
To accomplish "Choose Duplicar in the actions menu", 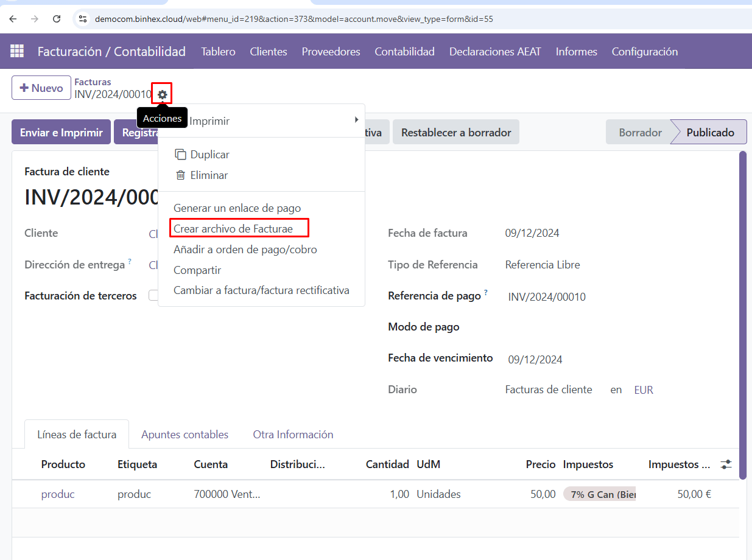I will point(261,155).
